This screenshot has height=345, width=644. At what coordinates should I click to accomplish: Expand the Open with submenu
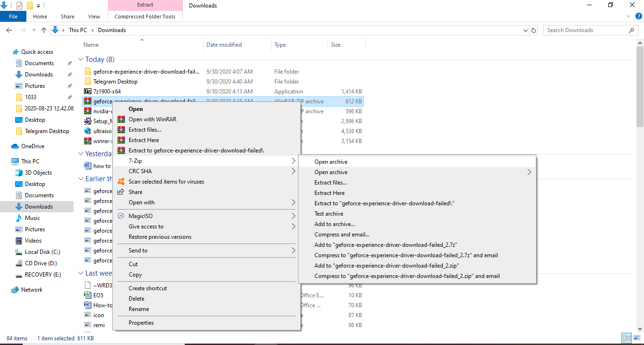294,202
